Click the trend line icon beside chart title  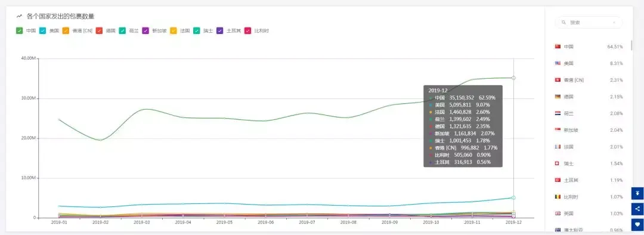pos(19,17)
